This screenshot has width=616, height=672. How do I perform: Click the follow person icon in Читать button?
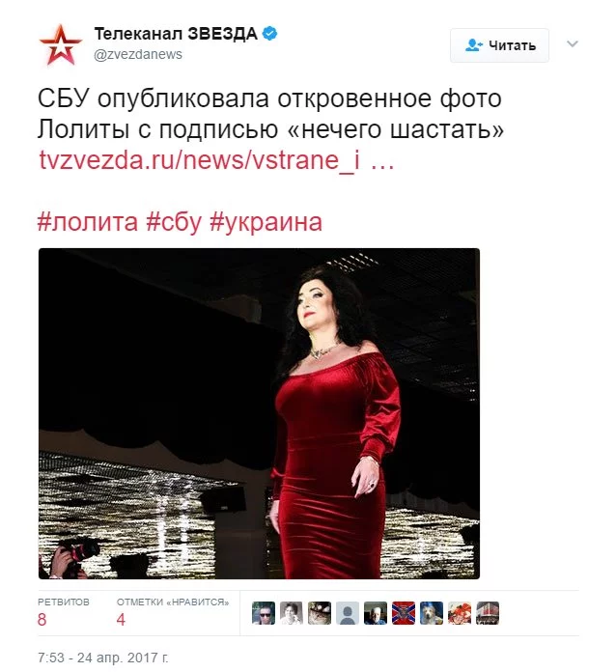pos(473,45)
